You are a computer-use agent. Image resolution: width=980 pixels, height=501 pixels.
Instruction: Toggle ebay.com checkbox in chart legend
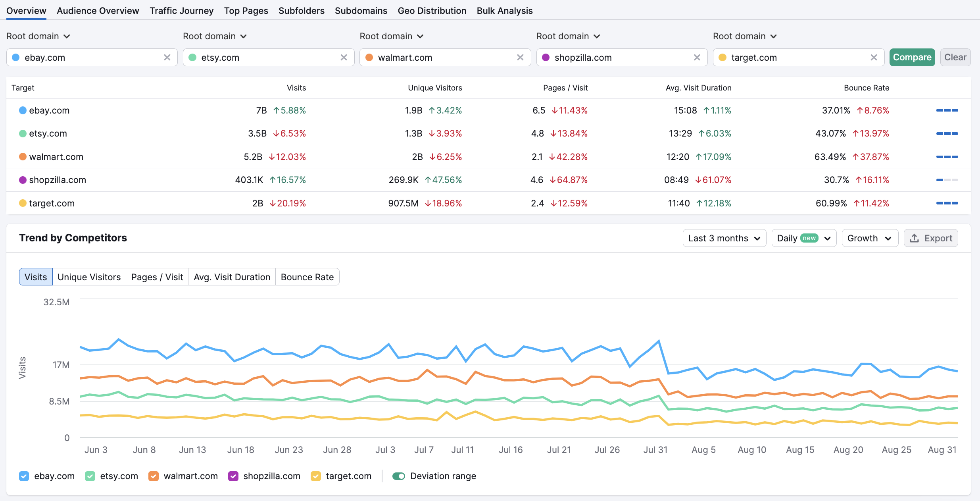pos(24,476)
